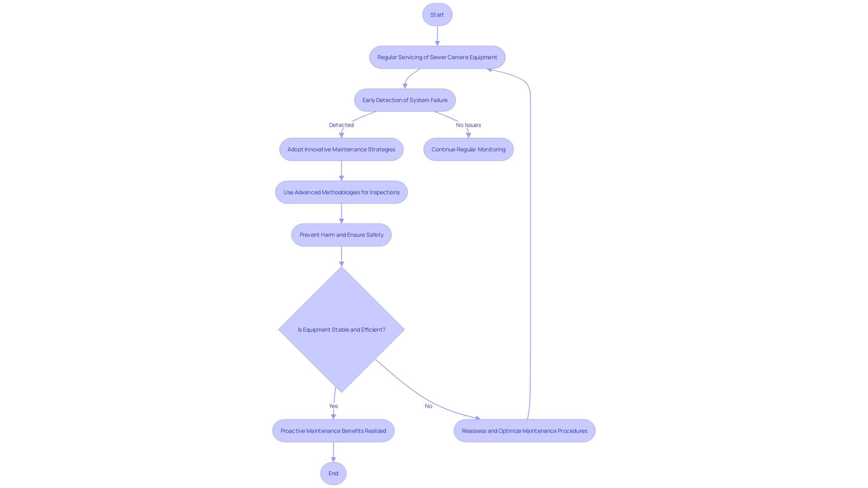
Task: Scroll down to view the End node
Action: [333, 473]
